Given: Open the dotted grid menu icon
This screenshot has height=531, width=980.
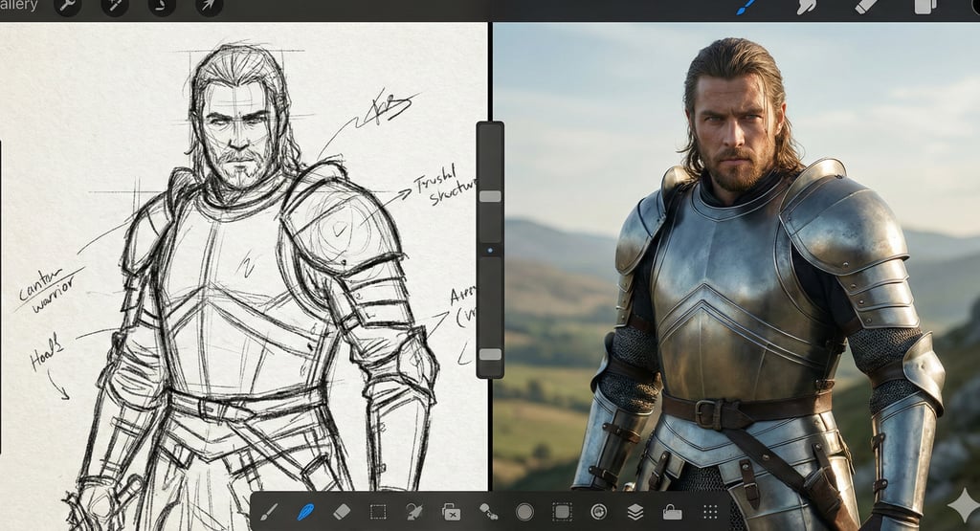Looking at the screenshot, I should click(x=710, y=512).
